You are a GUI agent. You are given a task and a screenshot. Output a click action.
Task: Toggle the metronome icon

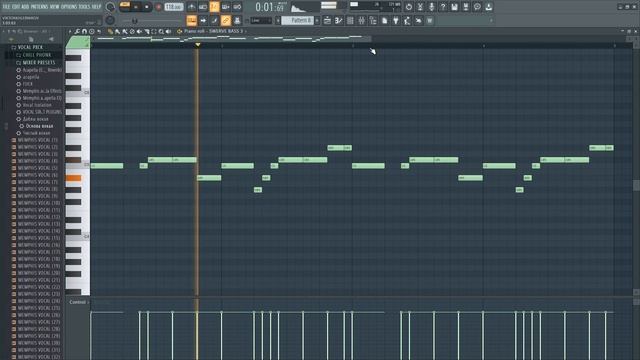[x=191, y=7]
